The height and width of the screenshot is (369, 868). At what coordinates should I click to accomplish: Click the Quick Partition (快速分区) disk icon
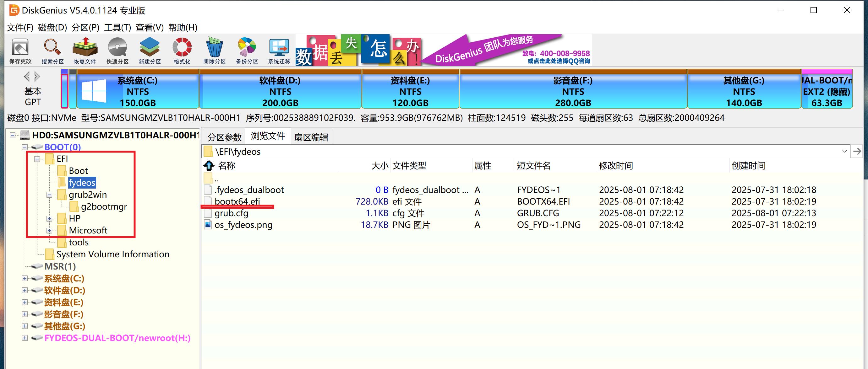click(117, 51)
